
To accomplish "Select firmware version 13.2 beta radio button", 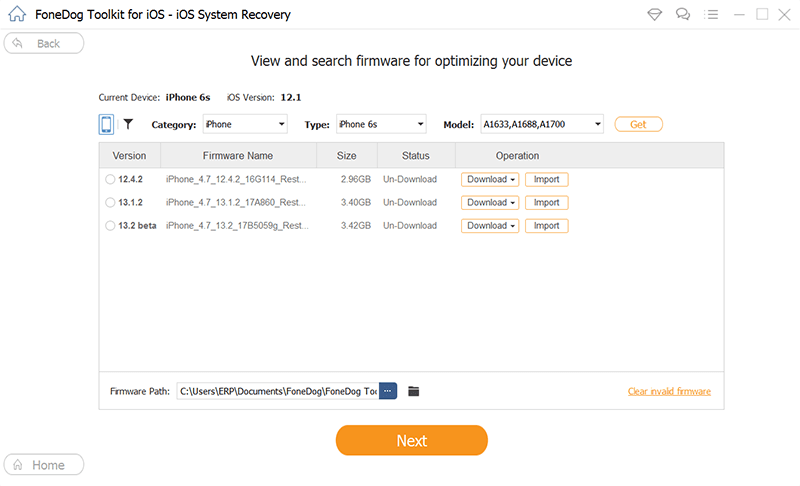I will click(x=110, y=225).
